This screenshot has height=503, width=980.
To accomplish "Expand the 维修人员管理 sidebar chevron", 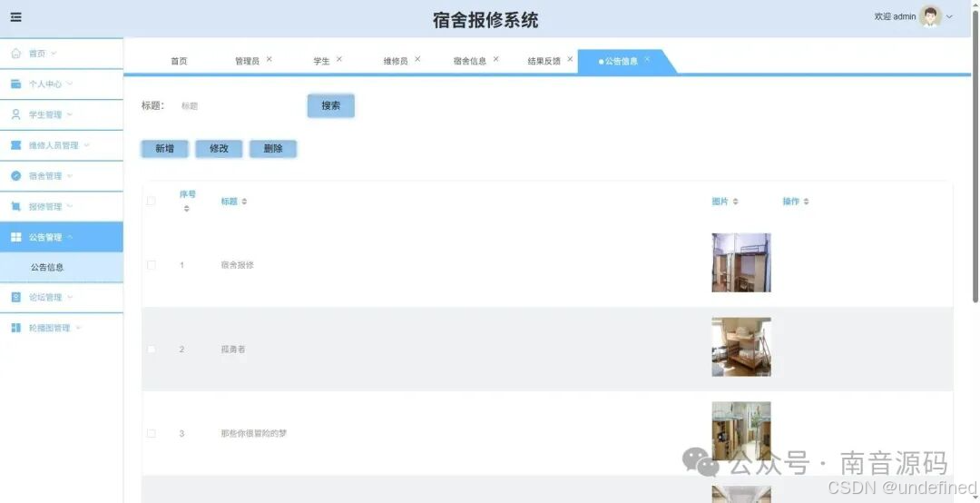I will (x=86, y=145).
